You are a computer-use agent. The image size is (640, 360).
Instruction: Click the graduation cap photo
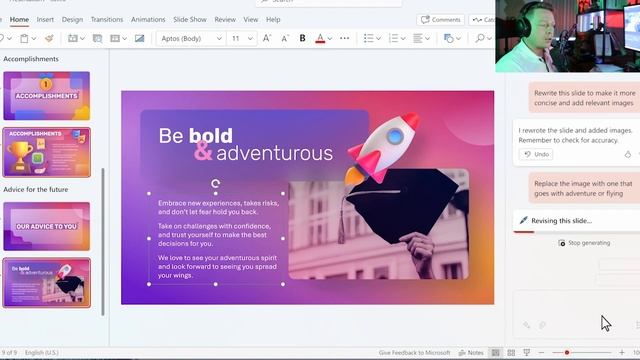[379, 224]
